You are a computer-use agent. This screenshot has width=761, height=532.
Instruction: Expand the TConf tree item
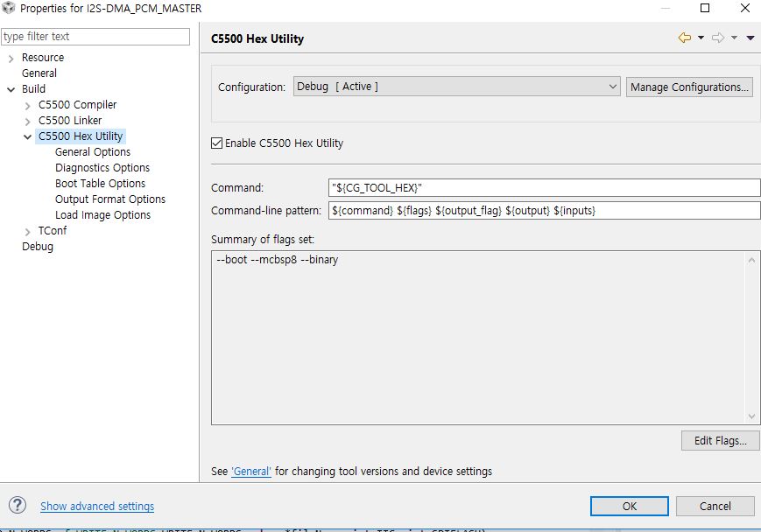(x=26, y=230)
